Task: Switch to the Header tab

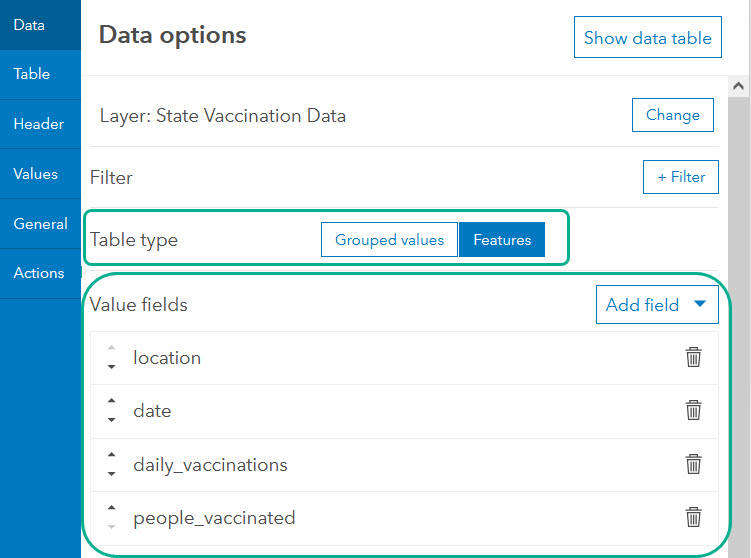Action: pos(39,124)
